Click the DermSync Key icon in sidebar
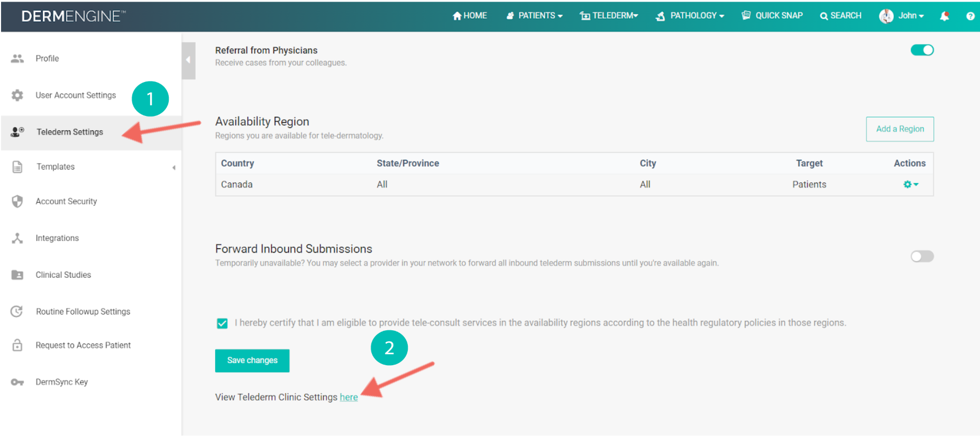 17,382
